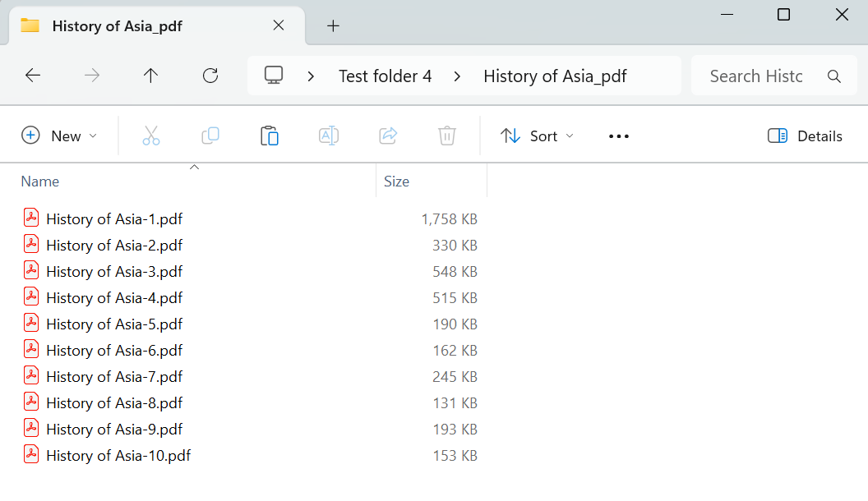Click the Cut scissors icon
This screenshot has height=501, width=868.
150,136
